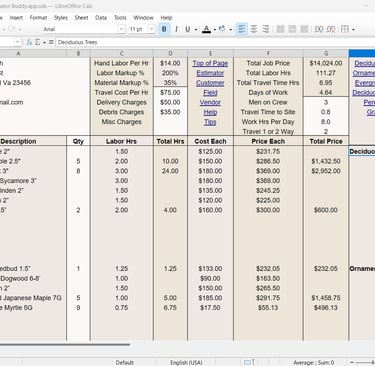375x366 pixels.
Task: Click the Average; Sum: 0 status field
Action: coord(314,363)
